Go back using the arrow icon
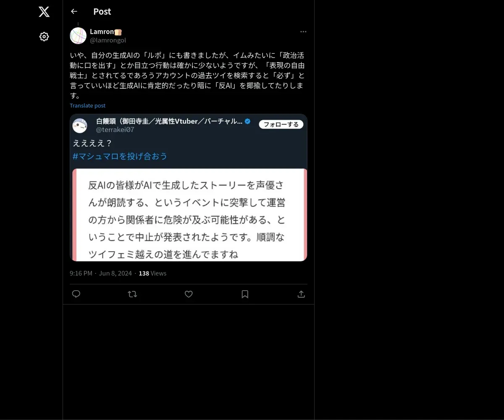Image resolution: width=504 pixels, height=420 pixels. [74, 11]
